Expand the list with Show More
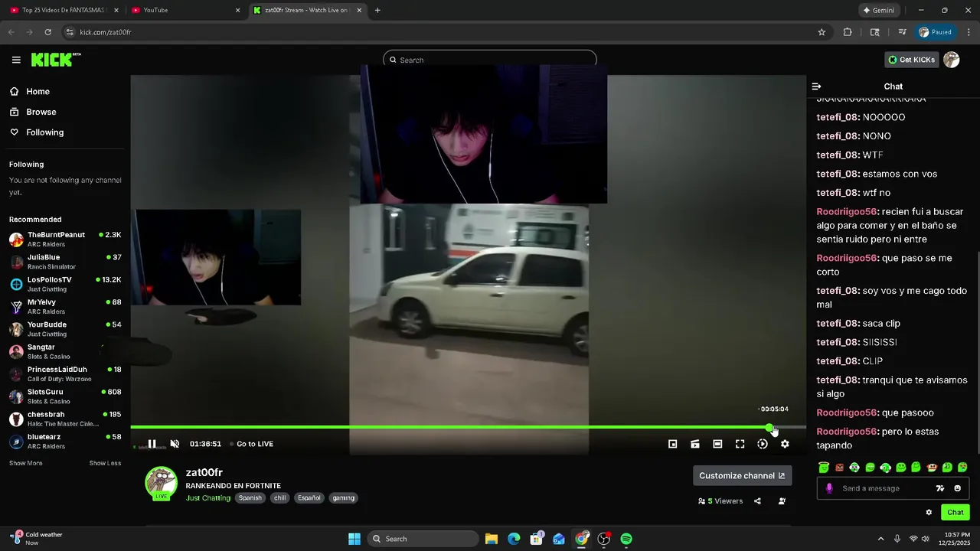Image resolution: width=980 pixels, height=551 pixels. click(26, 463)
